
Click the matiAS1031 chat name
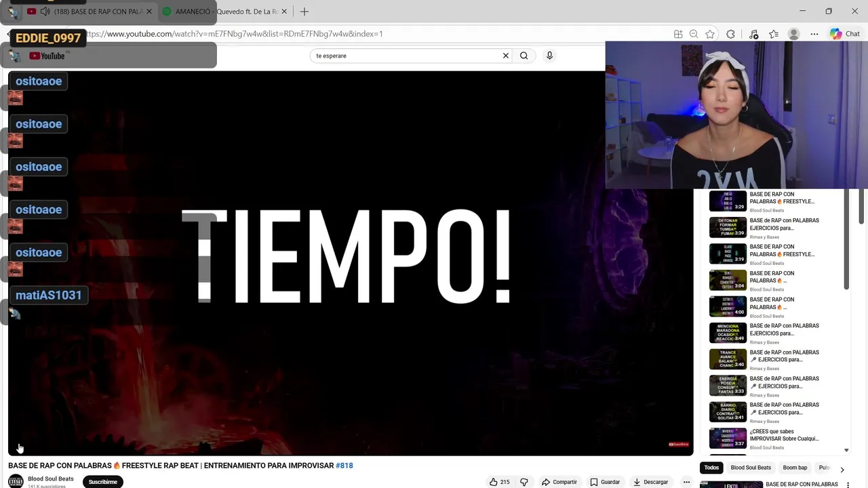(48, 295)
